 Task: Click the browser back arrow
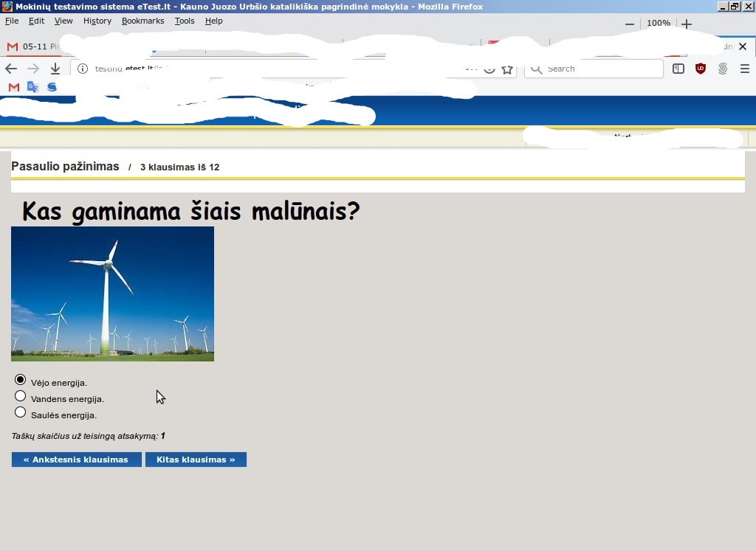point(11,69)
